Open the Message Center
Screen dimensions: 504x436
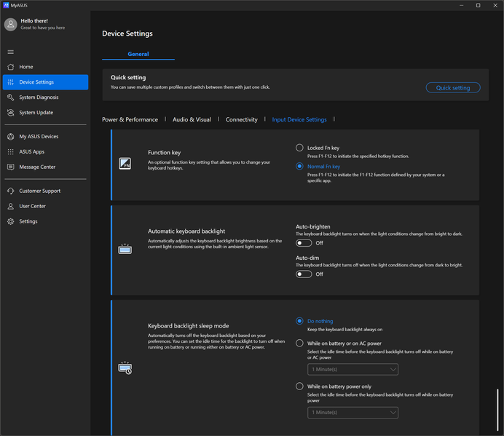(37, 167)
